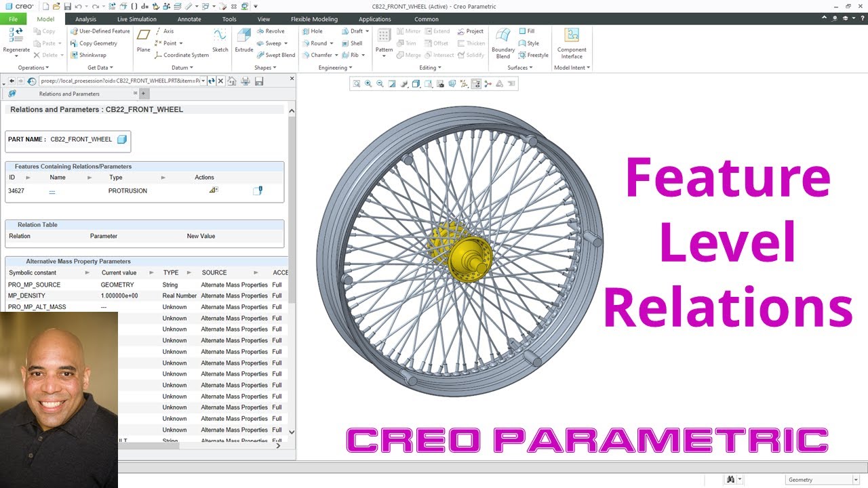The image size is (868, 488).
Task: Toggle spin center display in graphics toolbar
Action: 488,84
